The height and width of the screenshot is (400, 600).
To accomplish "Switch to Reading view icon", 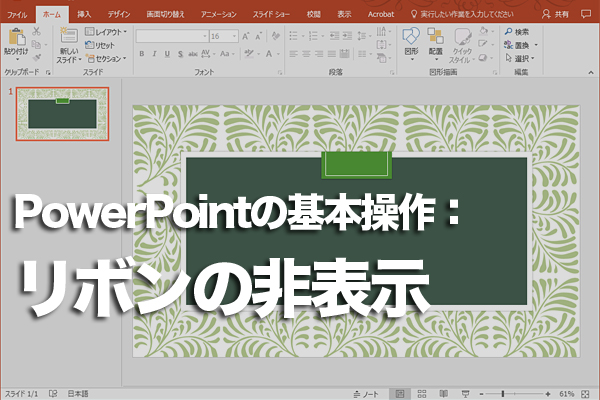I will tap(443, 394).
